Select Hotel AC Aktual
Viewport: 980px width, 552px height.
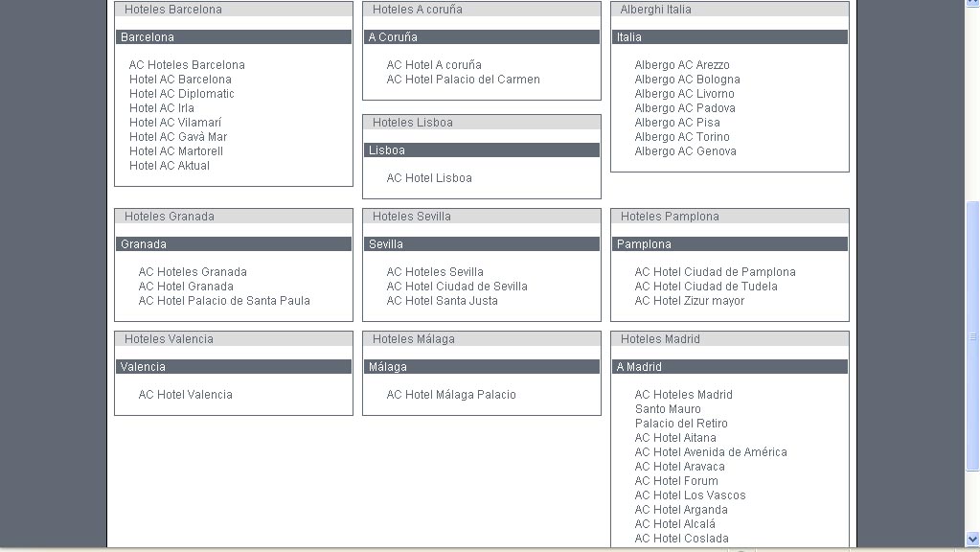(170, 166)
